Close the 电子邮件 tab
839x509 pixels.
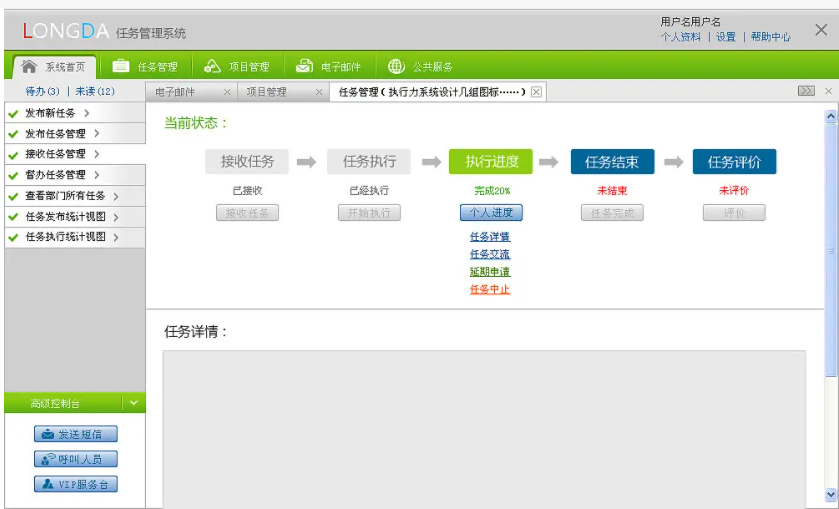pos(227,92)
